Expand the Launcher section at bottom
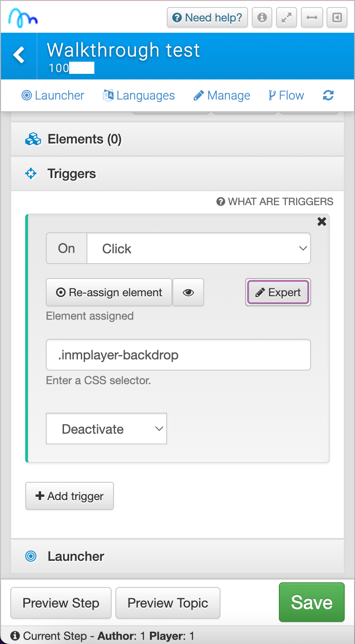This screenshot has width=355, height=644. point(177,556)
